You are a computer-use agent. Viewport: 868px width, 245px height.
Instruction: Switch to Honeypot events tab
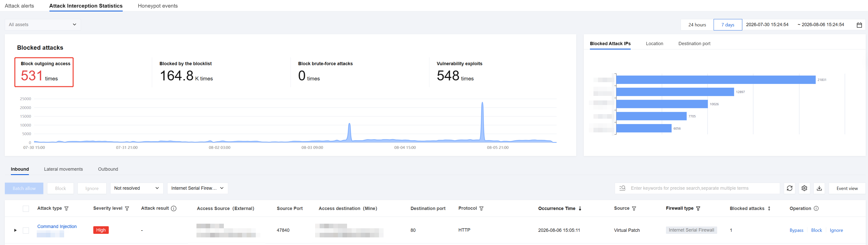(x=158, y=6)
